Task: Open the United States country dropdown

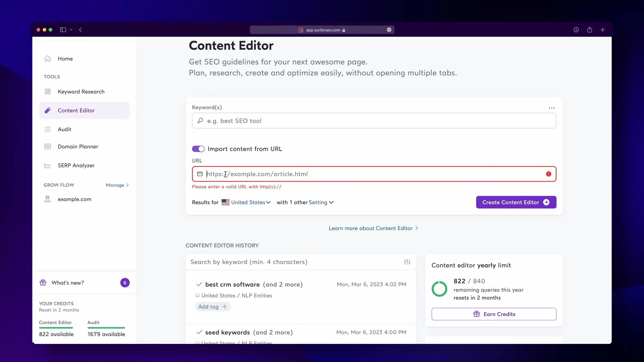Action: [x=251, y=202]
